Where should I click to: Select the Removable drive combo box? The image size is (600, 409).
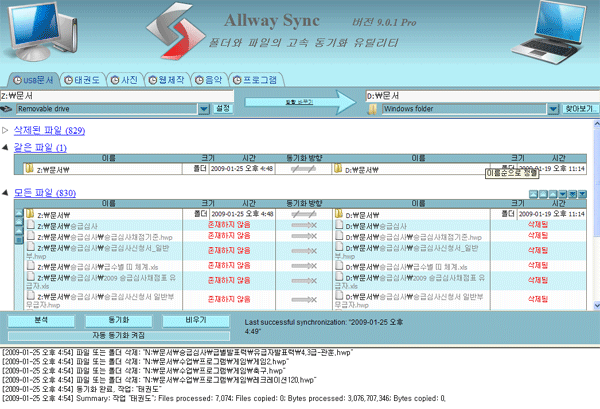113,109
